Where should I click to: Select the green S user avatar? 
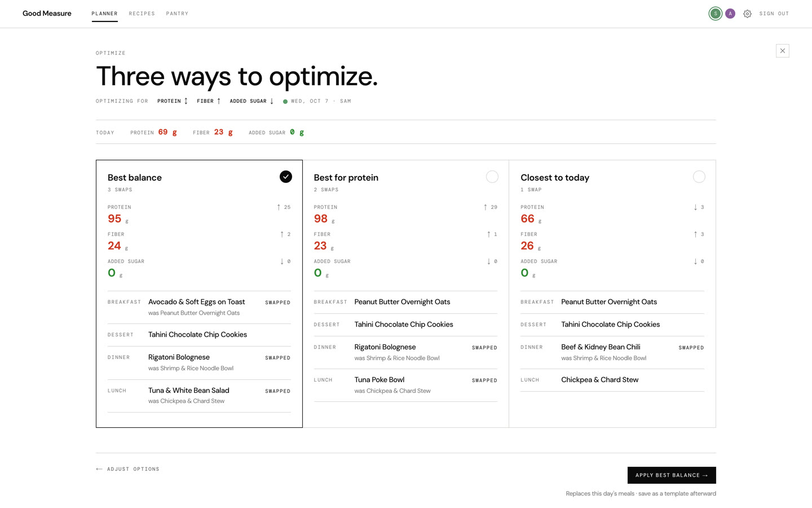point(716,14)
